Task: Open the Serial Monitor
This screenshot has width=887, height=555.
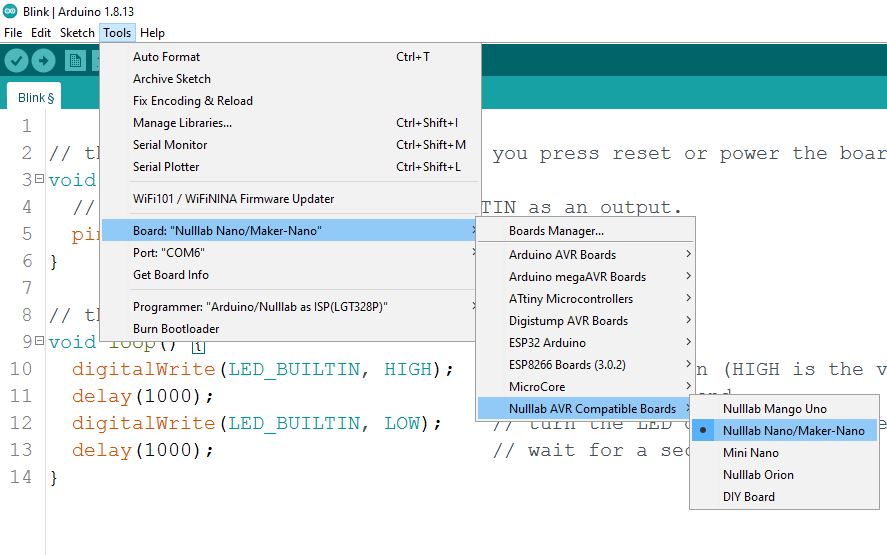Action: (x=170, y=144)
